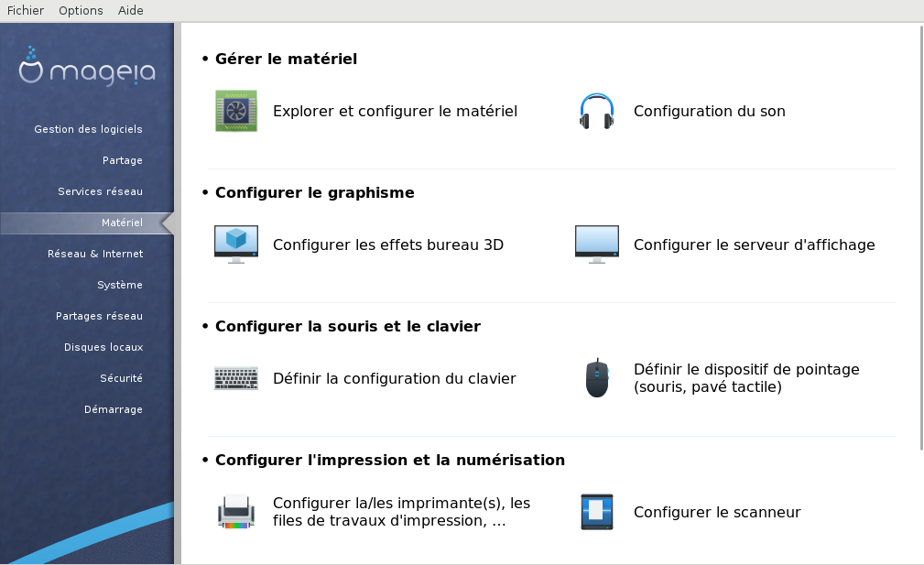Click the mouse pointing device icon
924x565 pixels.
point(596,377)
